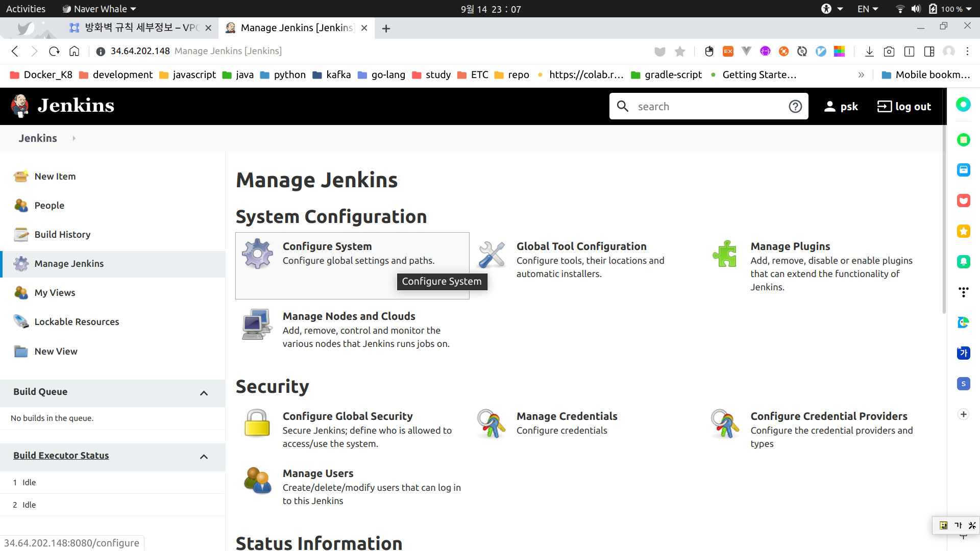Open Configure Credential Providers link

828,416
